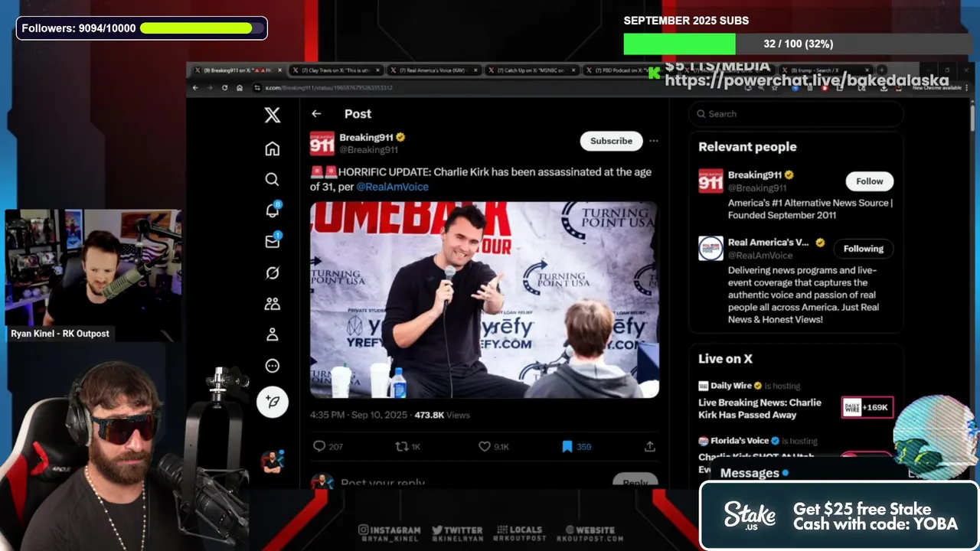Viewport: 980px width, 551px height.
Task: Click the browser address bar URL
Action: coord(329,88)
